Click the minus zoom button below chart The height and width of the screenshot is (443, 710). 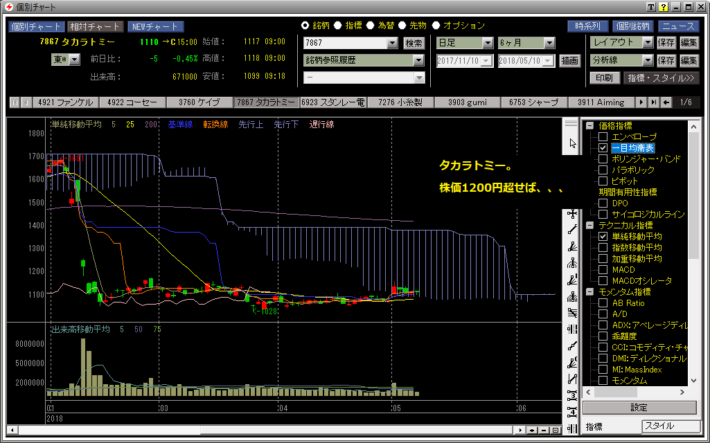(544, 430)
